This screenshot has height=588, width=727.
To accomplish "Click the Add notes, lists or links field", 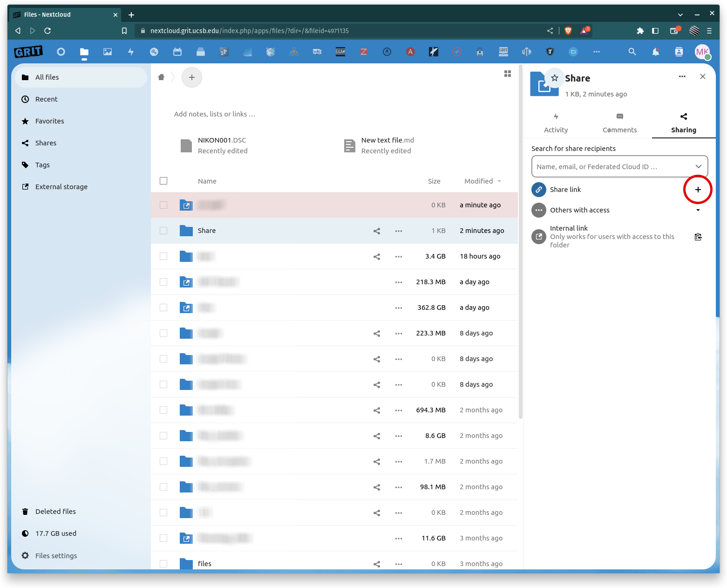I will point(215,114).
